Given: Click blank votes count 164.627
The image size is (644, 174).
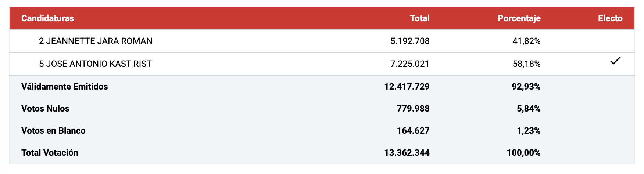Looking at the screenshot, I should 413,131.
